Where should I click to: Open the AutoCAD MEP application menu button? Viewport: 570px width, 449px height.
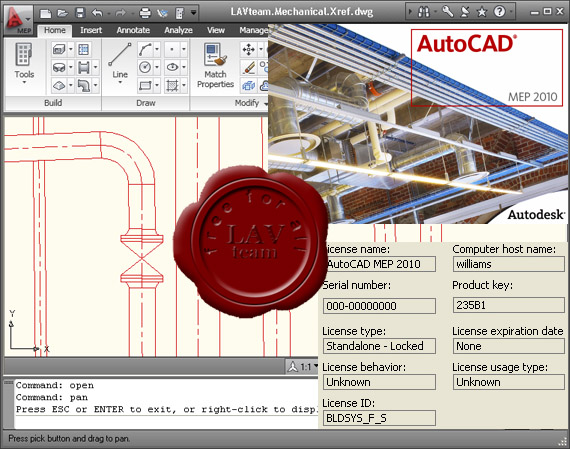18,20
